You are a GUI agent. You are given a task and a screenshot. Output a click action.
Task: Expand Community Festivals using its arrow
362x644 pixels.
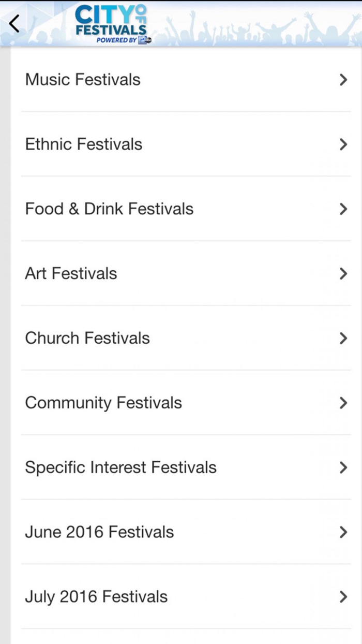343,403
